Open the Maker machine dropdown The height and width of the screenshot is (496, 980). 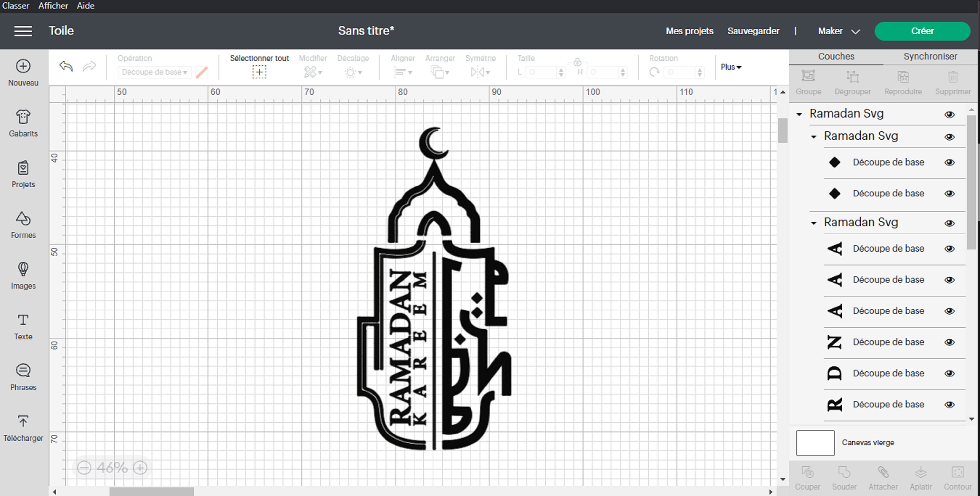838,31
